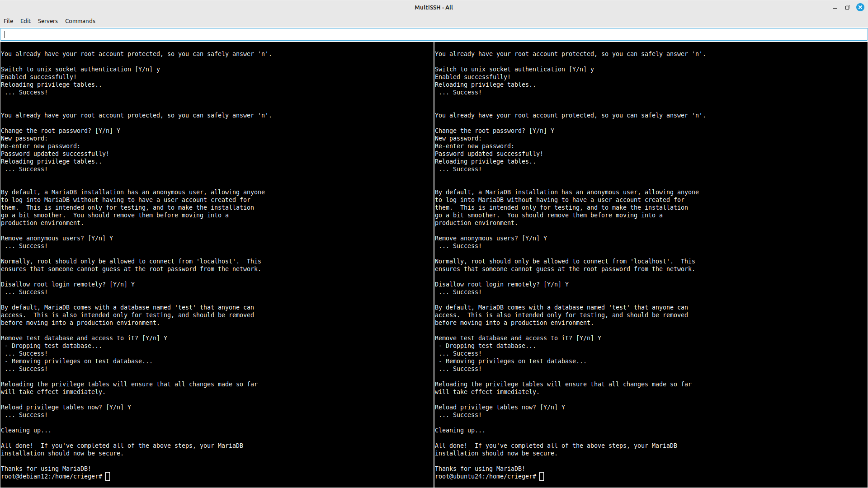Click 'Re-enter new password:' in debian12 pane
The width and height of the screenshot is (868, 488).
coord(41,146)
